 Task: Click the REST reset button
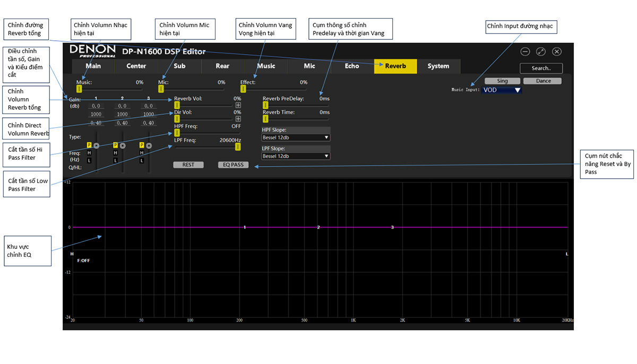tap(188, 165)
